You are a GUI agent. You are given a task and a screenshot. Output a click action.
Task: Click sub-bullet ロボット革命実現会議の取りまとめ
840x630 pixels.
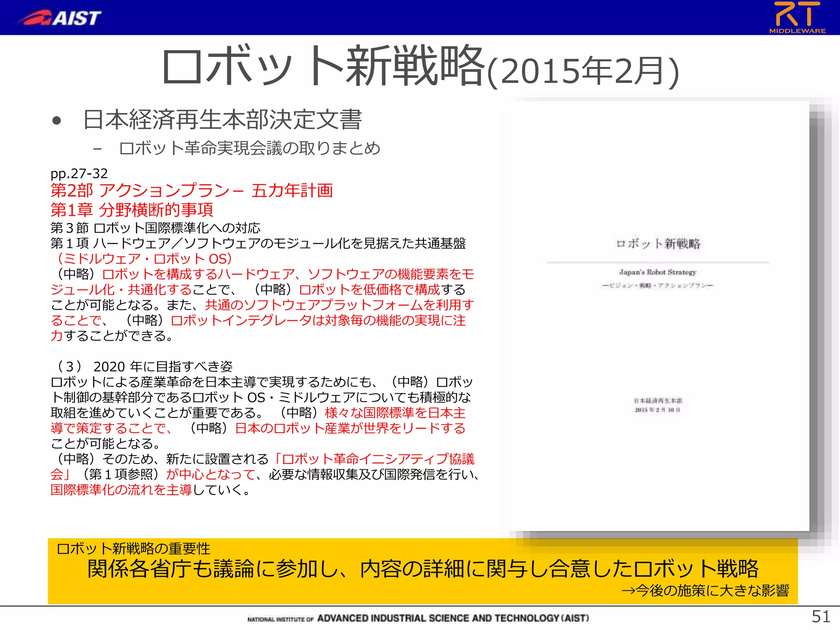pyautogui.click(x=250, y=148)
